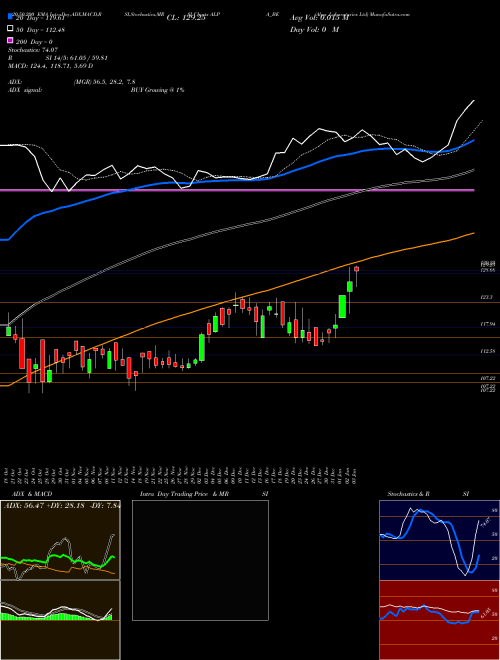Click 'ADX: 56.47 +DY: 28.18 -DY: 7.84' header

coord(61,506)
